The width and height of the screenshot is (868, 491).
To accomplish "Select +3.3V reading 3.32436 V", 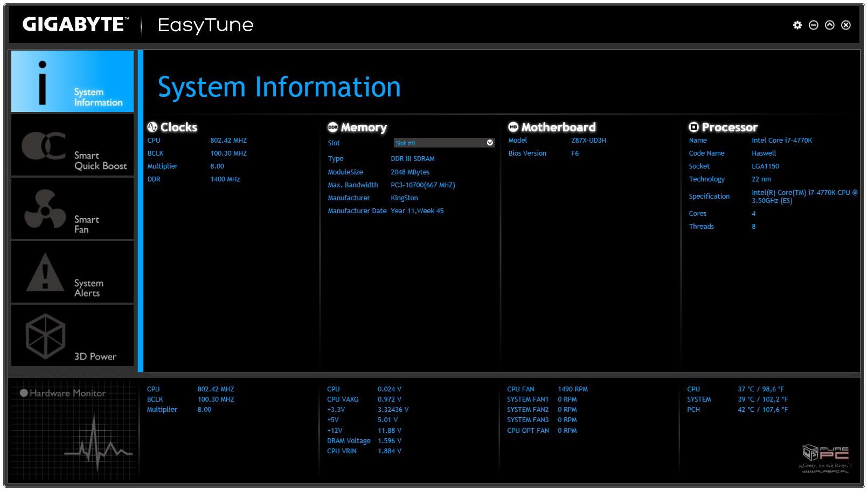I will (393, 410).
